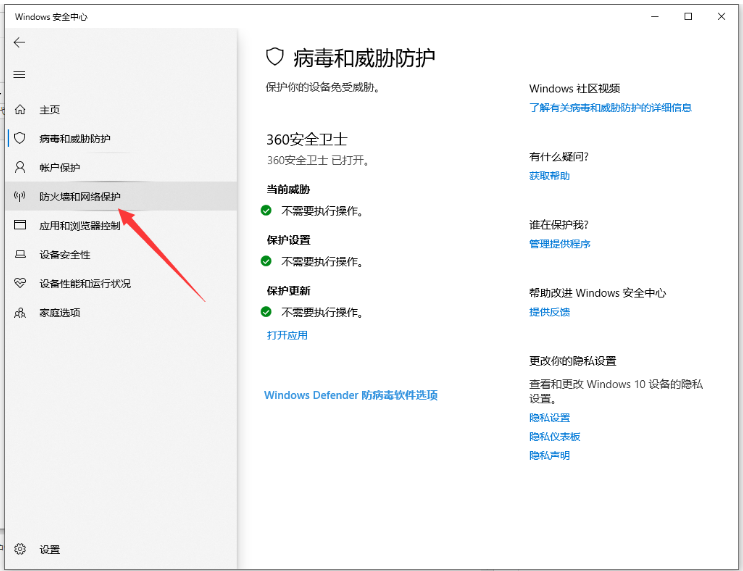Click the wireless icon for 防火墙和网络保护
The image size is (743, 571).
[x=20, y=196]
